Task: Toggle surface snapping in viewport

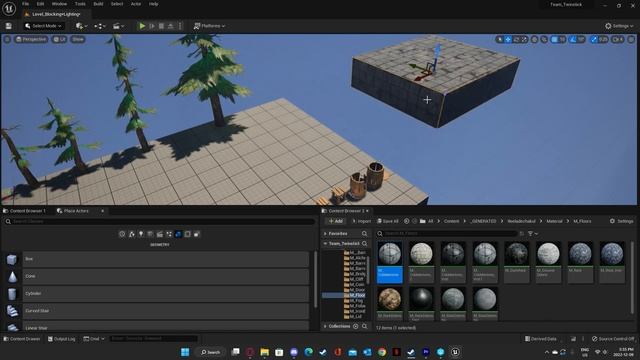Action: click(x=544, y=40)
